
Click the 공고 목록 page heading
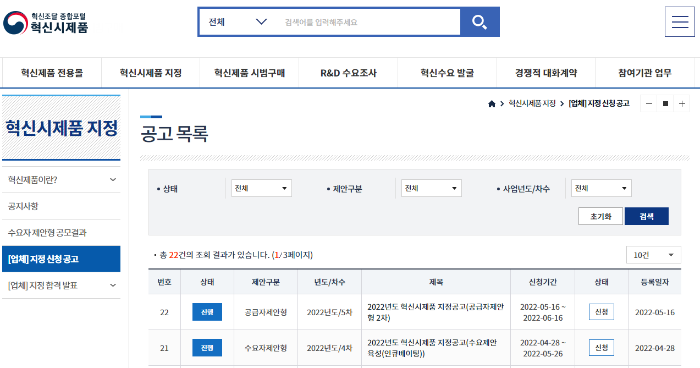174,134
